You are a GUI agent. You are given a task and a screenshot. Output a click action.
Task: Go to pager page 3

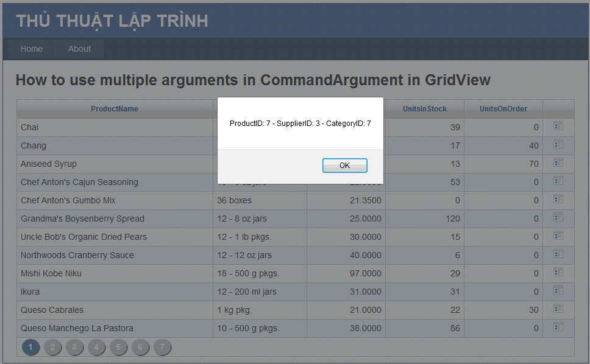[x=74, y=347]
